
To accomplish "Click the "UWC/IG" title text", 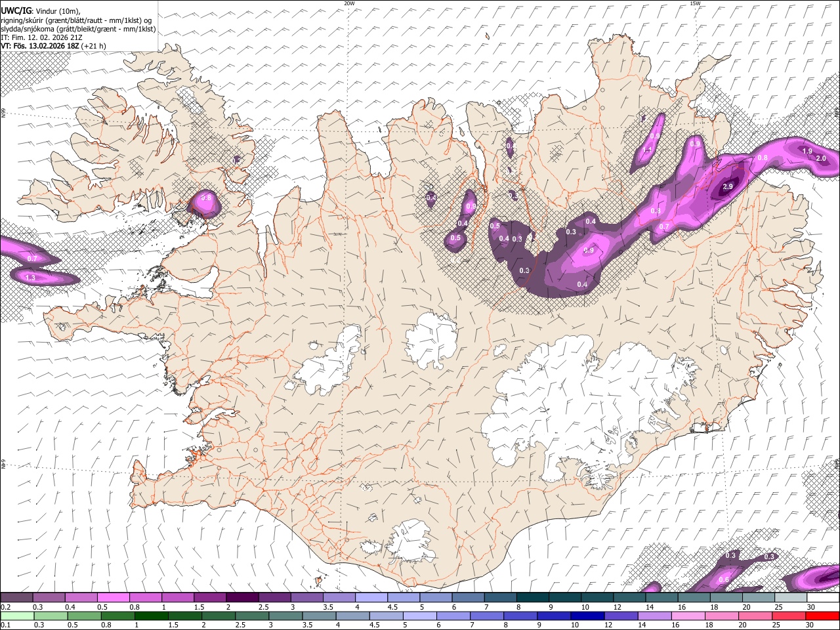I will coord(15,10).
